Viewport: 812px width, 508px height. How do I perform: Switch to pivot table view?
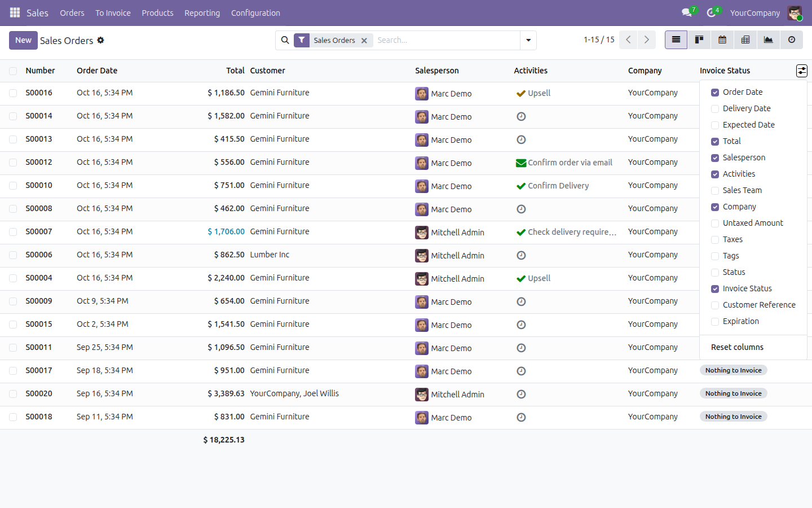[745, 40]
